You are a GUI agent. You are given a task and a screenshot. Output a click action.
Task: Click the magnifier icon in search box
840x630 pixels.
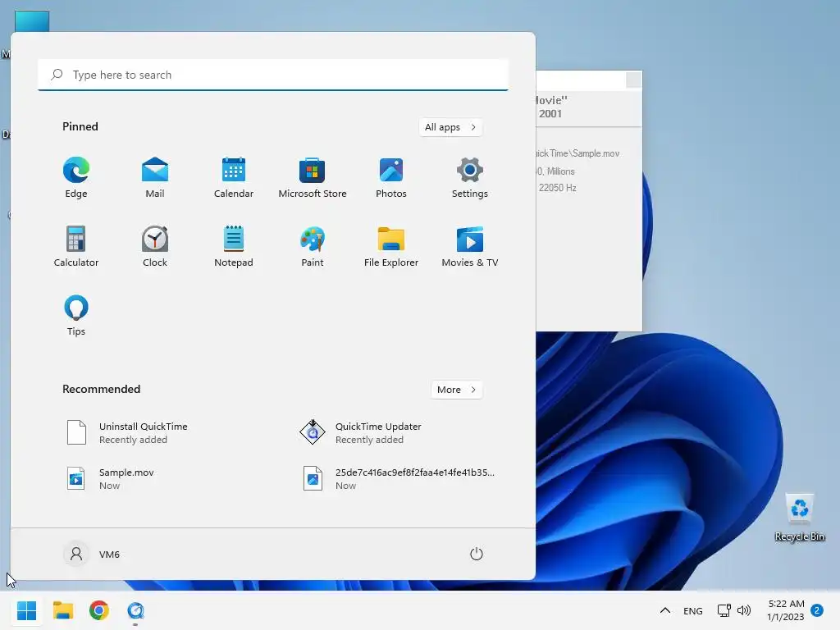click(57, 75)
